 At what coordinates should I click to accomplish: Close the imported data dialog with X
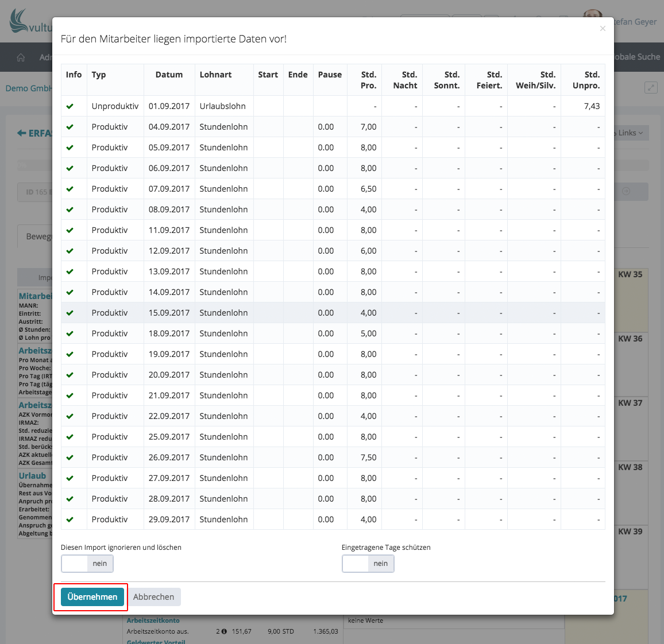[603, 29]
